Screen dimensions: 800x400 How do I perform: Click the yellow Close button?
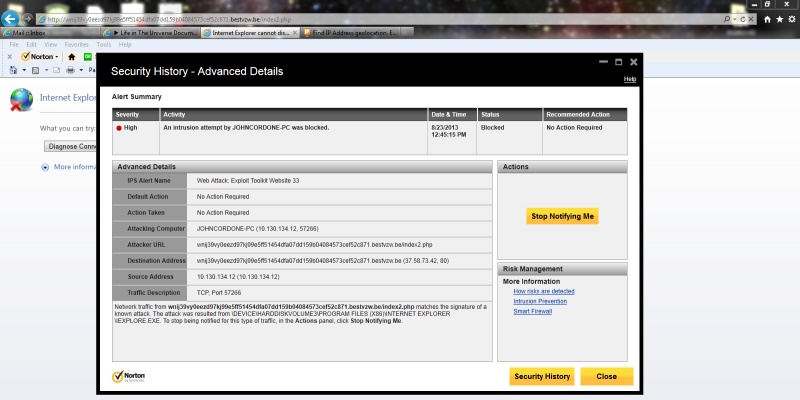tap(607, 377)
